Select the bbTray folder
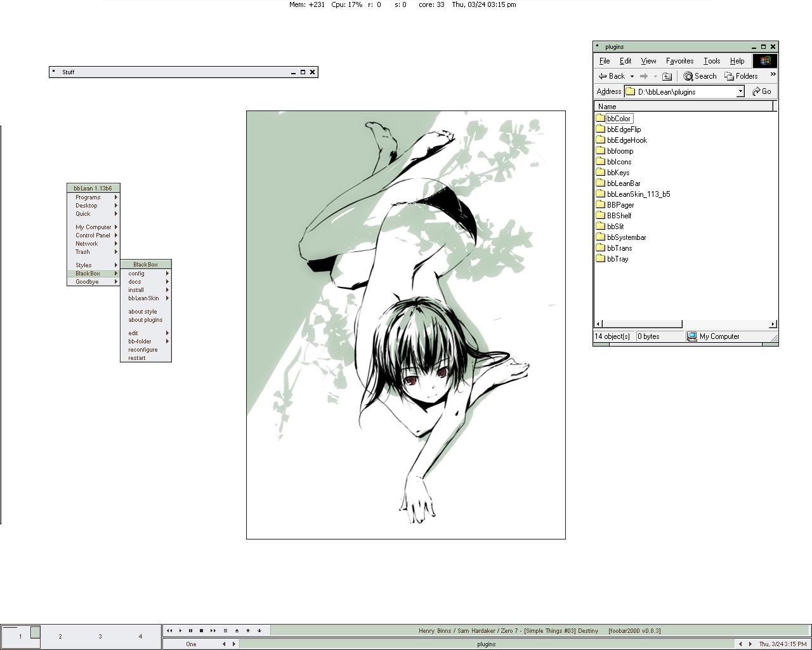Image resolution: width=812 pixels, height=650 pixels. click(x=613, y=259)
